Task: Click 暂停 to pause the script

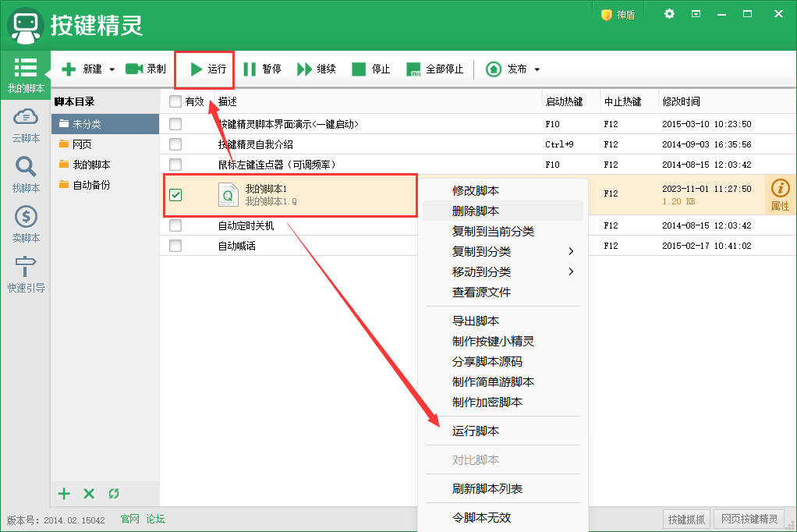Action: pos(262,69)
